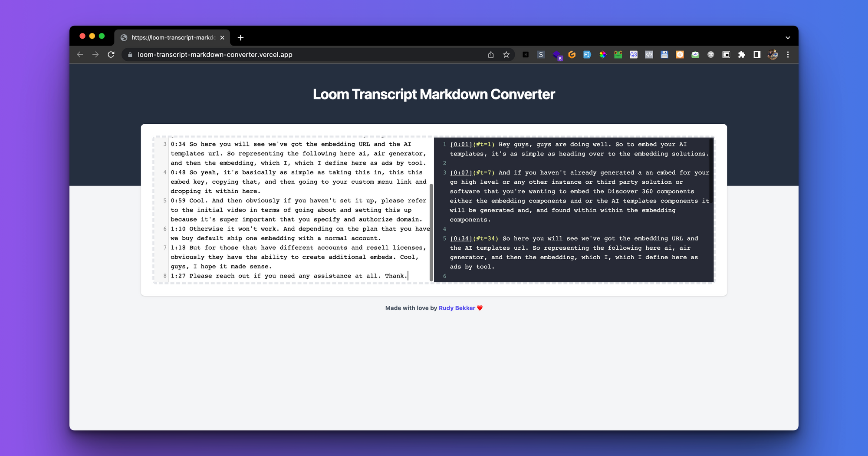Open the gray code brackets extension
The height and width of the screenshot is (456, 868).
(649, 55)
